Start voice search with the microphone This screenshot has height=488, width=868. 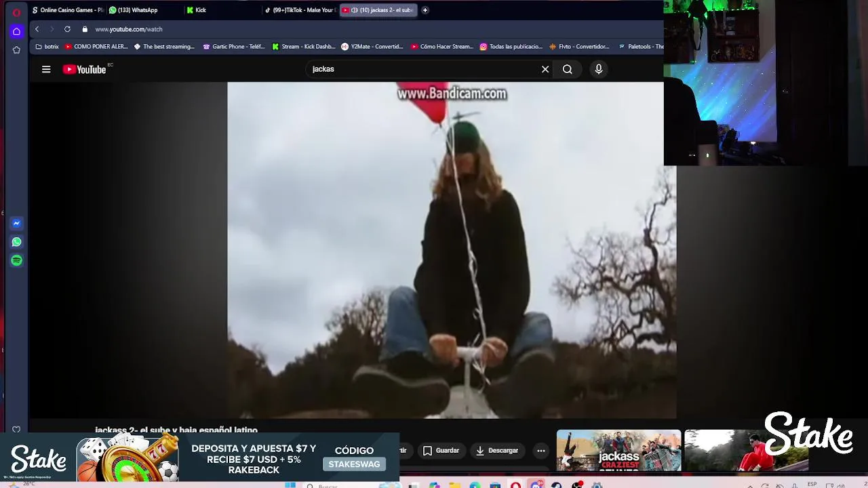[x=599, y=69]
